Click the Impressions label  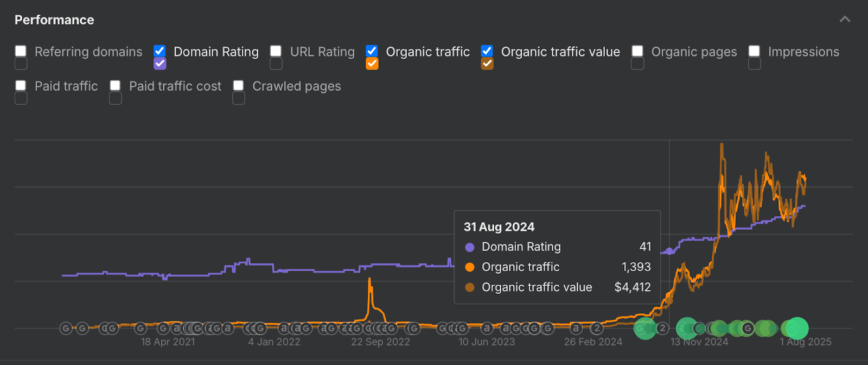803,52
